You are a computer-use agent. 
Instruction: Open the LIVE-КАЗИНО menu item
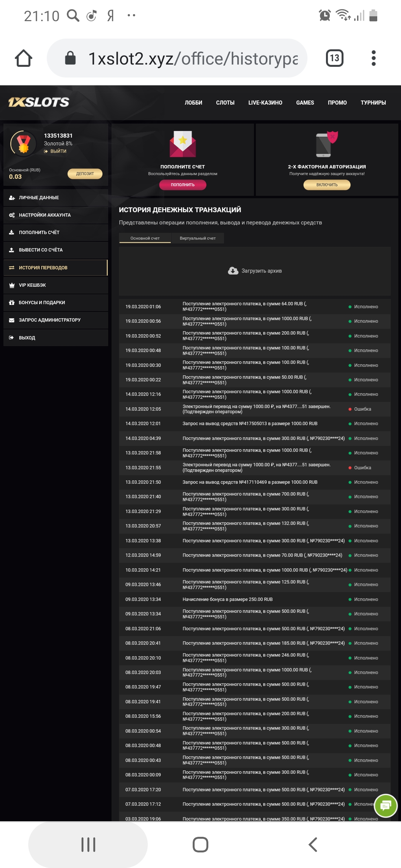[265, 103]
